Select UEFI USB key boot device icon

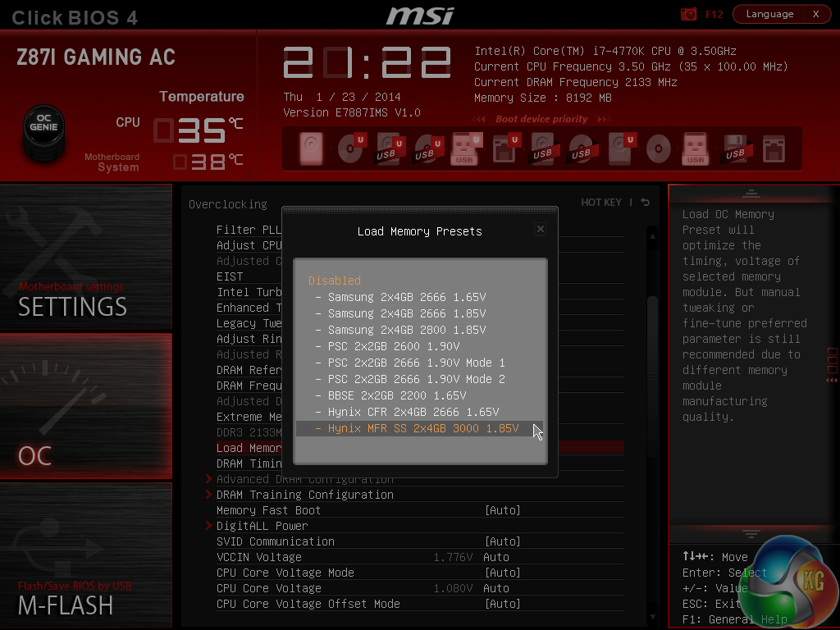click(466, 148)
